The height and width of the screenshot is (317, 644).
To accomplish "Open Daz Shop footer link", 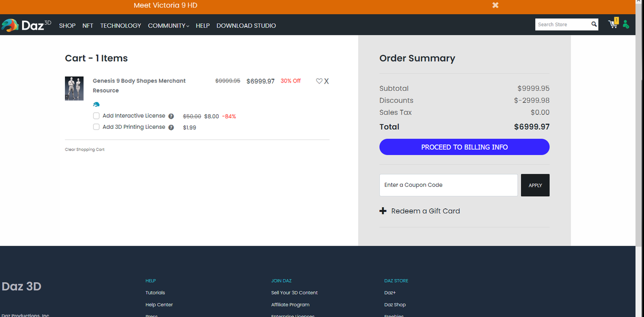I will coord(395,305).
